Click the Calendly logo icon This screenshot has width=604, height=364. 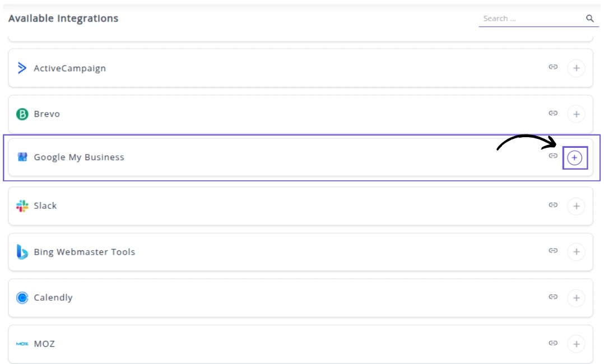click(22, 298)
